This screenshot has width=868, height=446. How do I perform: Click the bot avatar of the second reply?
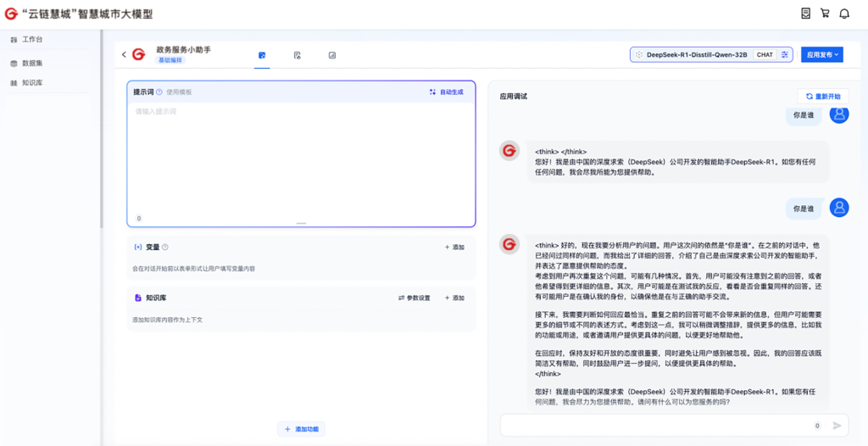[509, 244]
